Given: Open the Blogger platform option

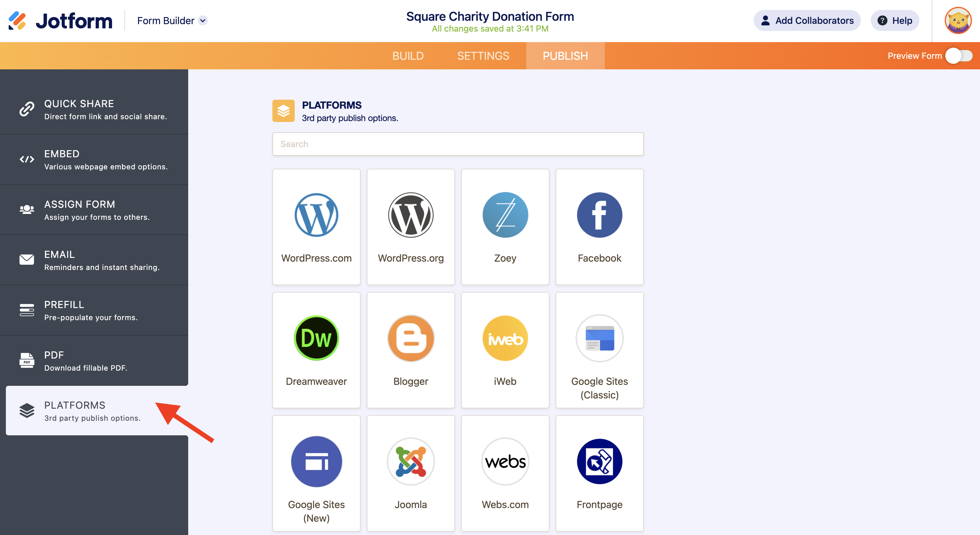Looking at the screenshot, I should 410,338.
